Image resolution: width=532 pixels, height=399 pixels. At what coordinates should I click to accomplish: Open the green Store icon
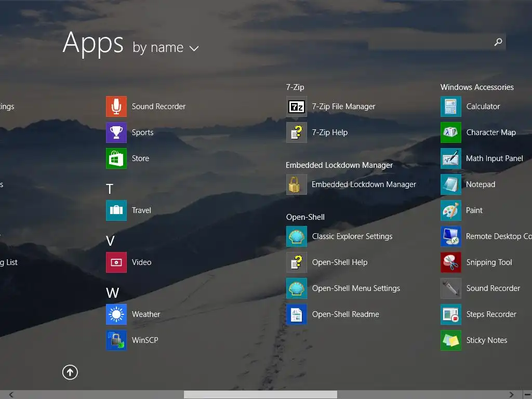[116, 158]
